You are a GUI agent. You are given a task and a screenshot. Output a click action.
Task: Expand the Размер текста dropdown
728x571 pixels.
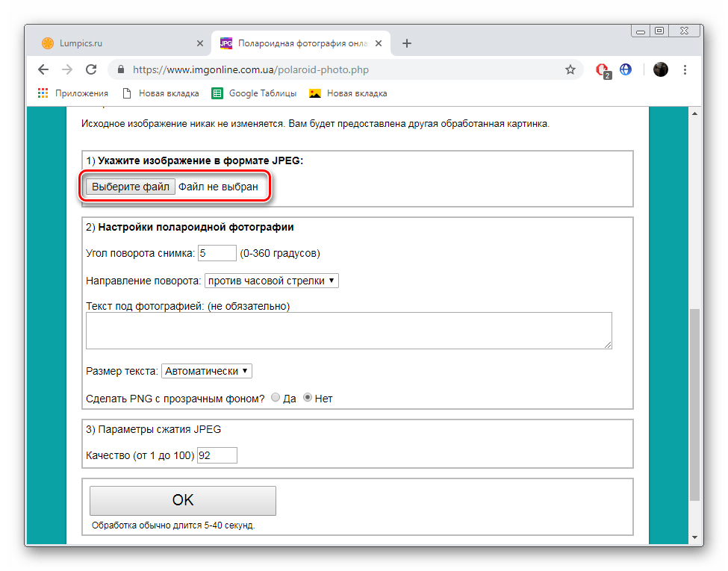pyautogui.click(x=207, y=371)
